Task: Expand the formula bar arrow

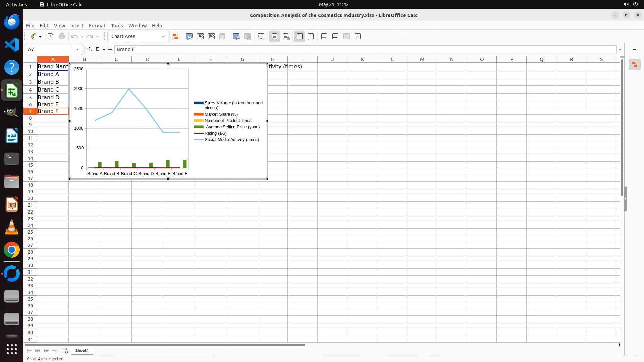Action: tap(620, 49)
